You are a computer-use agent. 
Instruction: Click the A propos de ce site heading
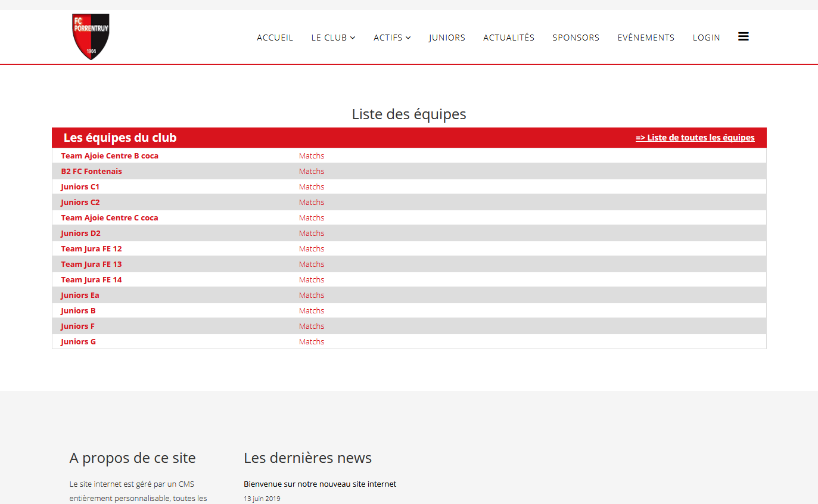[132, 458]
